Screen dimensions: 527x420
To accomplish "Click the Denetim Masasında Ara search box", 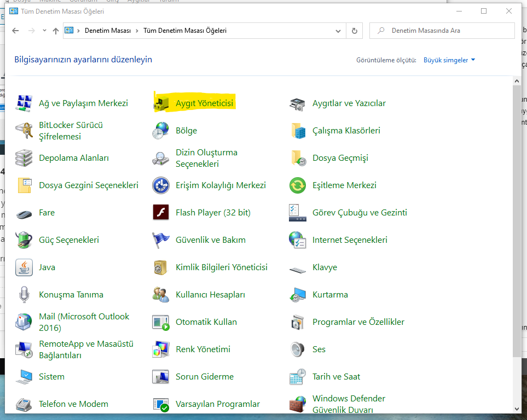I will [446, 31].
